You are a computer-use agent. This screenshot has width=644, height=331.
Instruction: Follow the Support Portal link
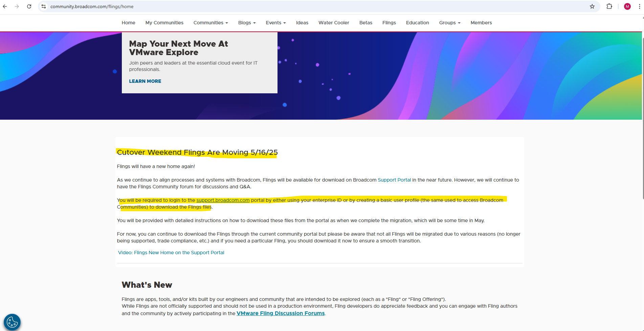[x=394, y=180]
